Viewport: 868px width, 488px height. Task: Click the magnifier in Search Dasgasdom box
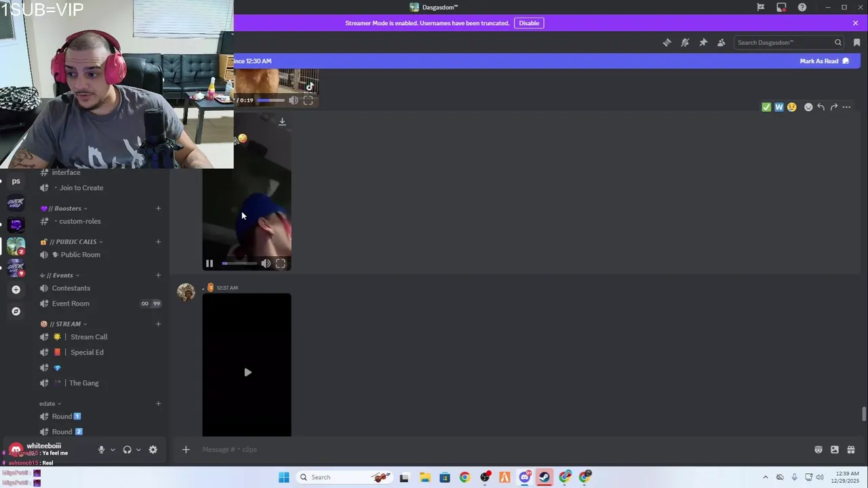tap(838, 43)
